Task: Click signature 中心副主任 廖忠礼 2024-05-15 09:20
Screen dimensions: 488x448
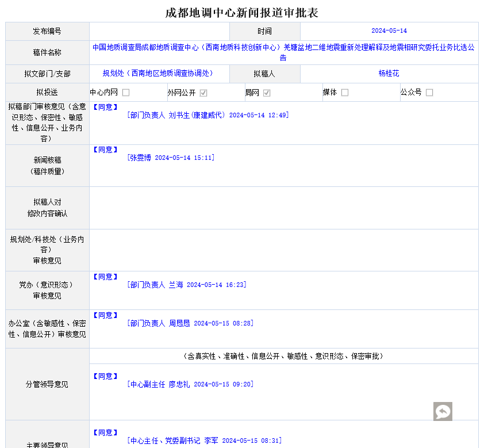Action: (190, 385)
